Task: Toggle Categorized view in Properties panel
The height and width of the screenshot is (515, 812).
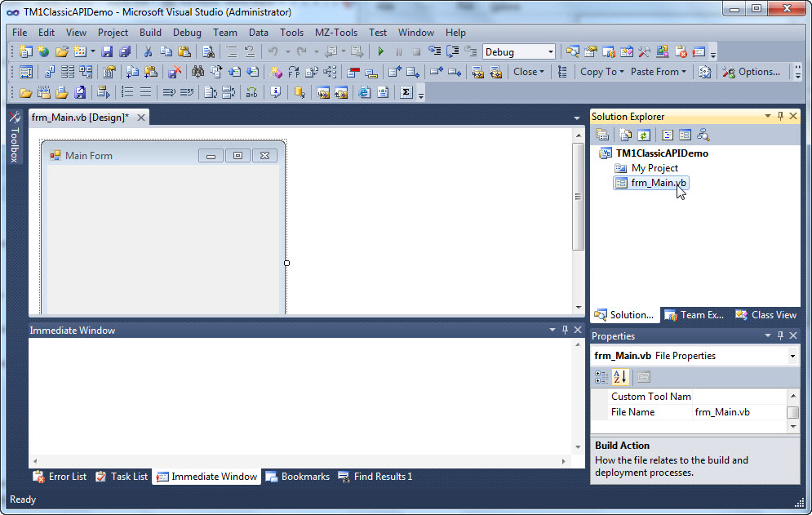Action: click(601, 377)
